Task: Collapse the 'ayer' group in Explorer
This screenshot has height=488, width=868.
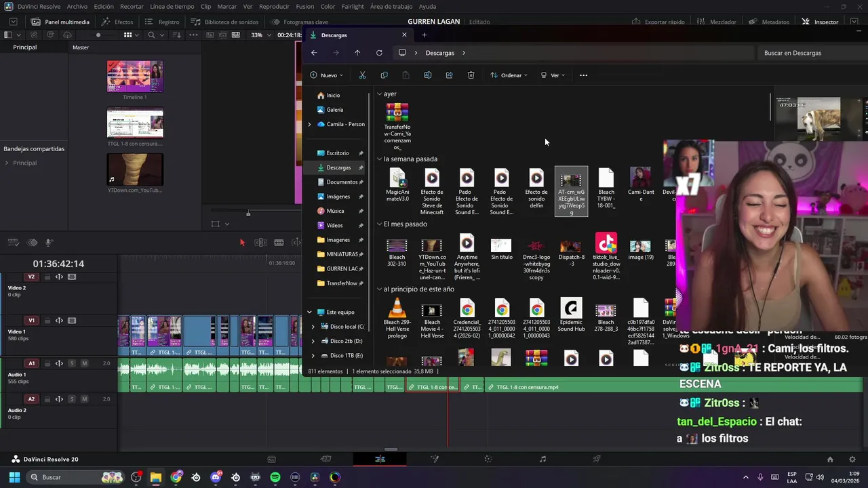Action: point(380,94)
